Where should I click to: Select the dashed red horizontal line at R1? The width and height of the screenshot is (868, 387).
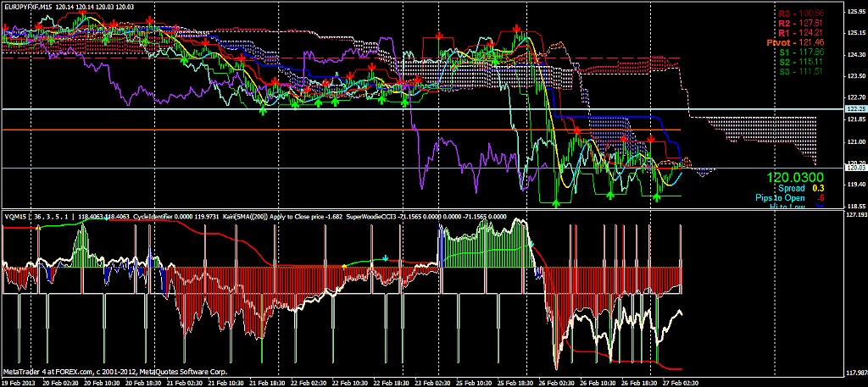[342, 58]
